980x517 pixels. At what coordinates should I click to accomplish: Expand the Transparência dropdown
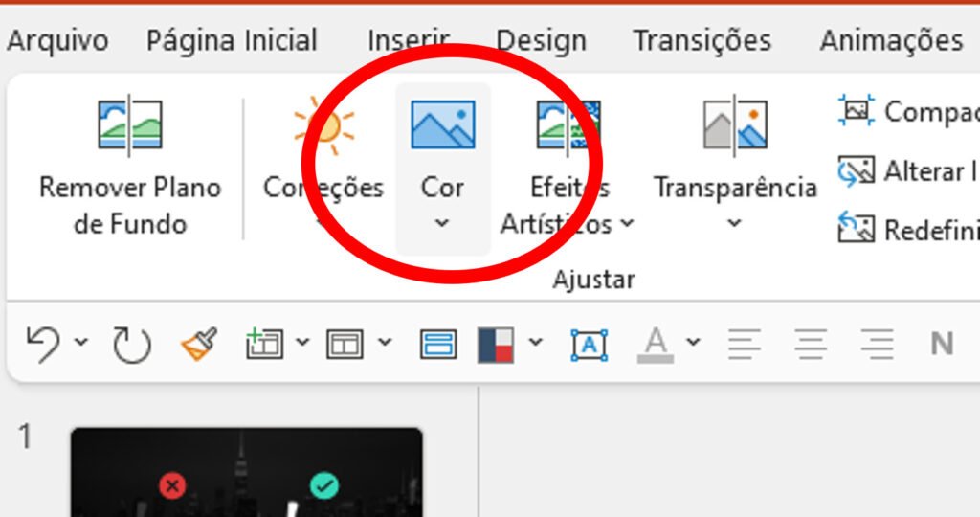pos(734,223)
